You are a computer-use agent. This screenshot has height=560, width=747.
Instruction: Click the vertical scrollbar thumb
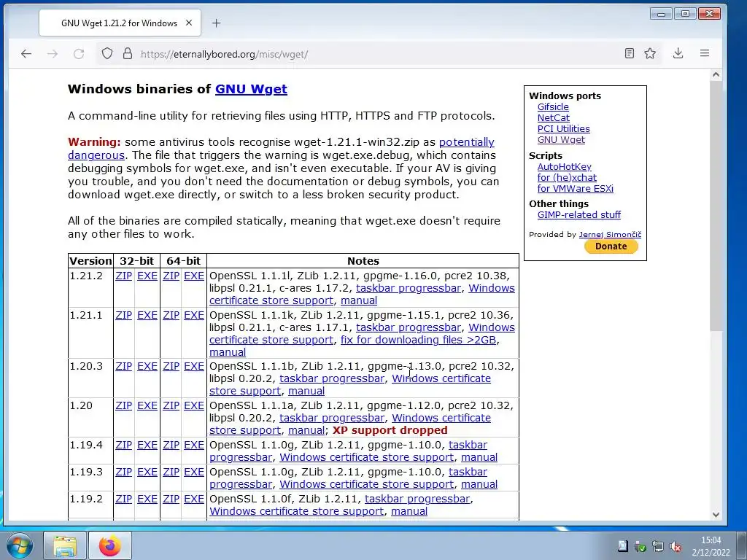[716, 206]
